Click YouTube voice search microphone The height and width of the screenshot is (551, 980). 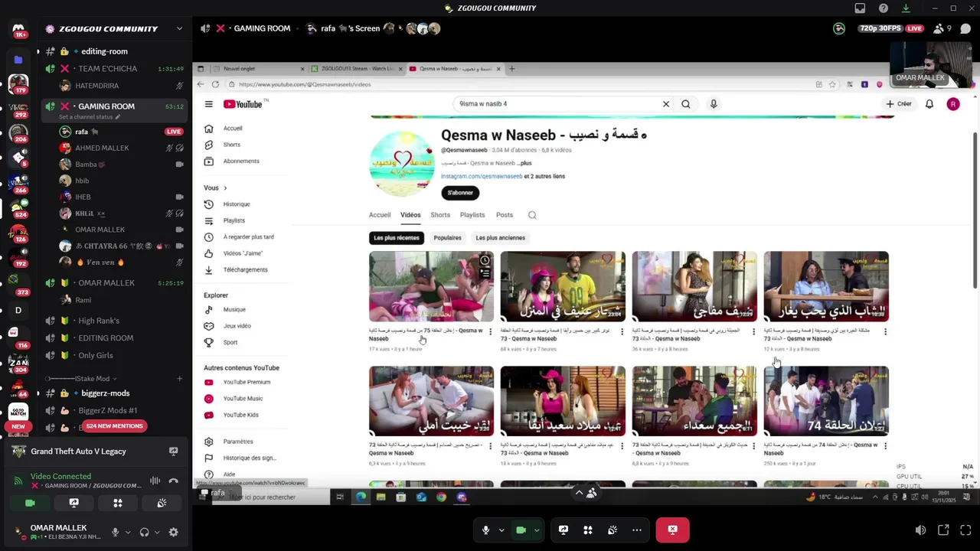(x=714, y=104)
